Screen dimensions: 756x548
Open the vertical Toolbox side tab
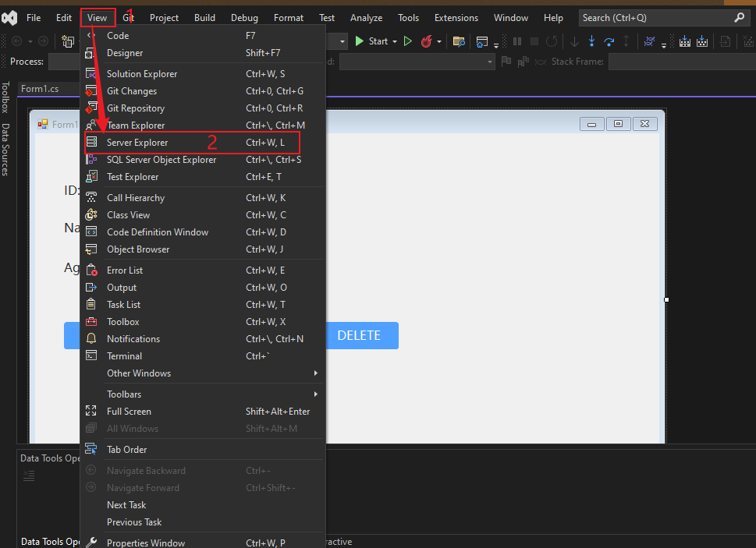[x=5, y=97]
